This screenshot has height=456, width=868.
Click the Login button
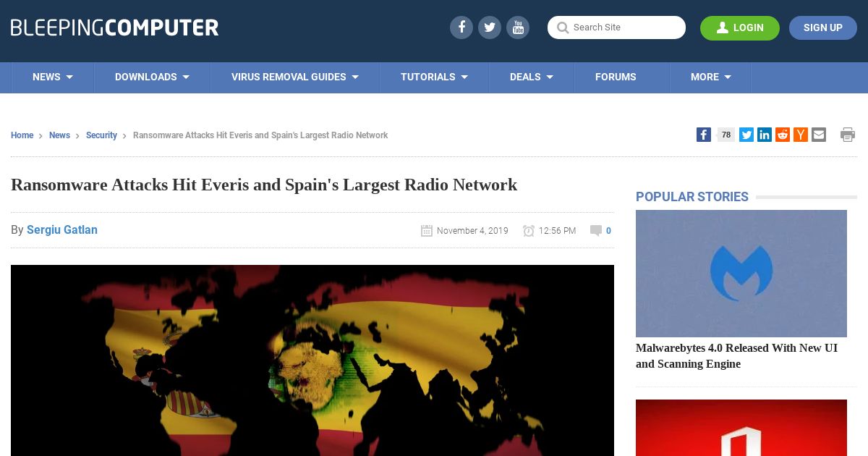[740, 28]
